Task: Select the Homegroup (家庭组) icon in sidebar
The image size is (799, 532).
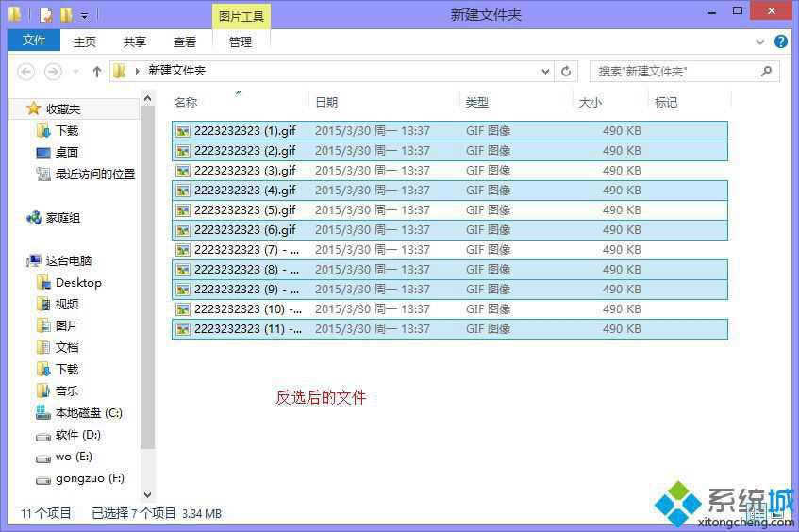Action: 35,218
